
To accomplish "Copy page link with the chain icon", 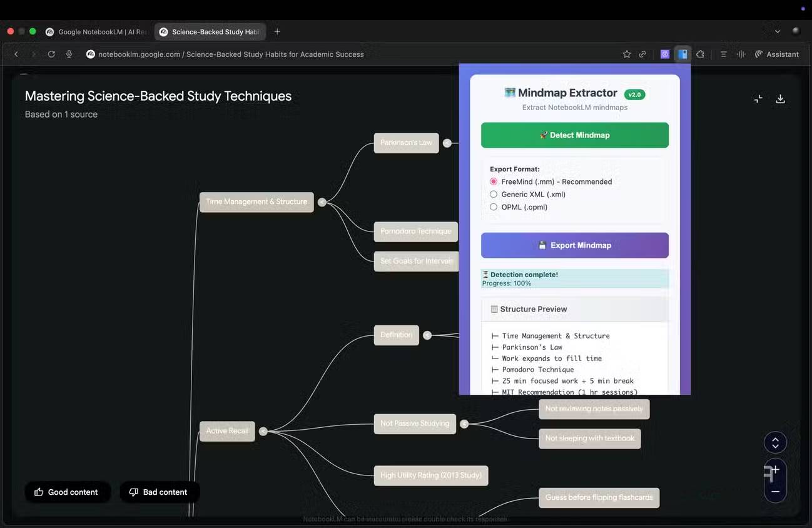I will click(642, 54).
